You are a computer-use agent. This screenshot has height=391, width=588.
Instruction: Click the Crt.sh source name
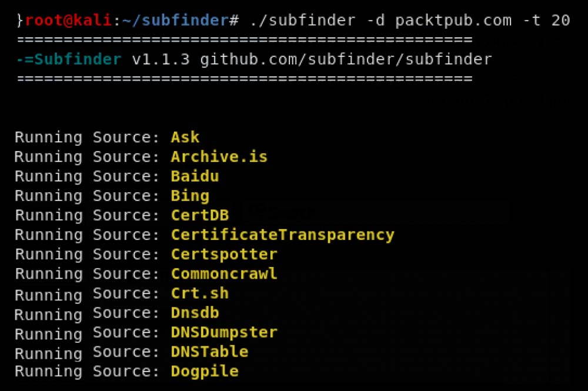(199, 293)
